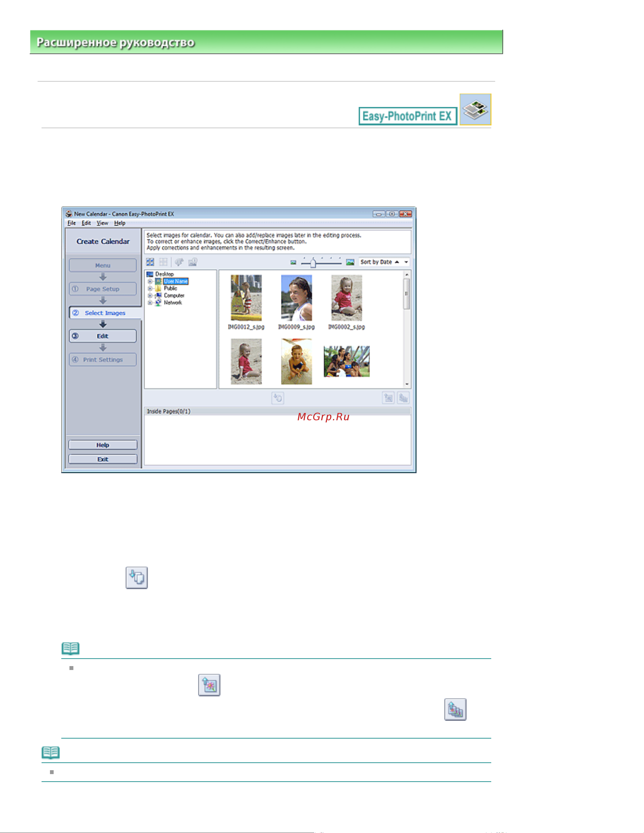Click the Help button in sidebar

[x=103, y=445]
